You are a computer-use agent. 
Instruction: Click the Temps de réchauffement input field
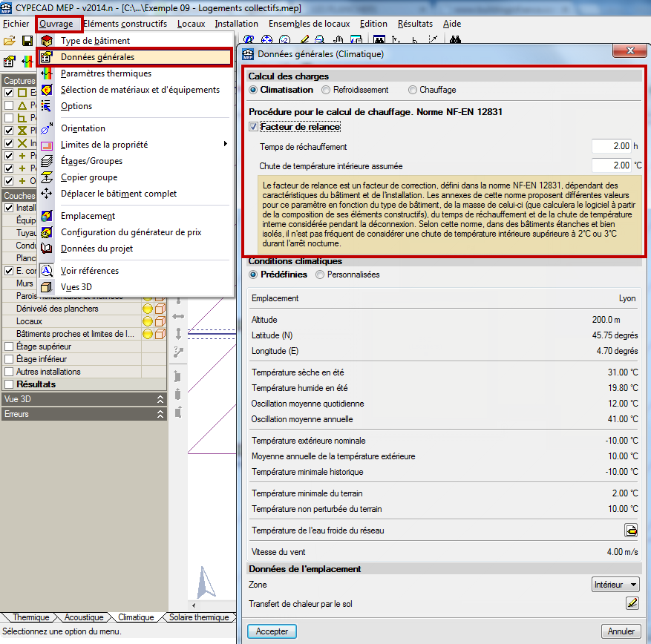611,146
